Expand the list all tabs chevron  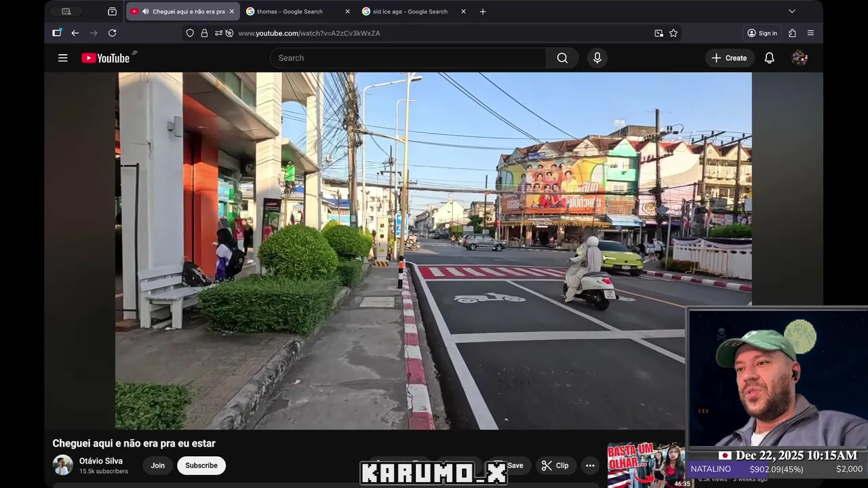[x=791, y=12]
